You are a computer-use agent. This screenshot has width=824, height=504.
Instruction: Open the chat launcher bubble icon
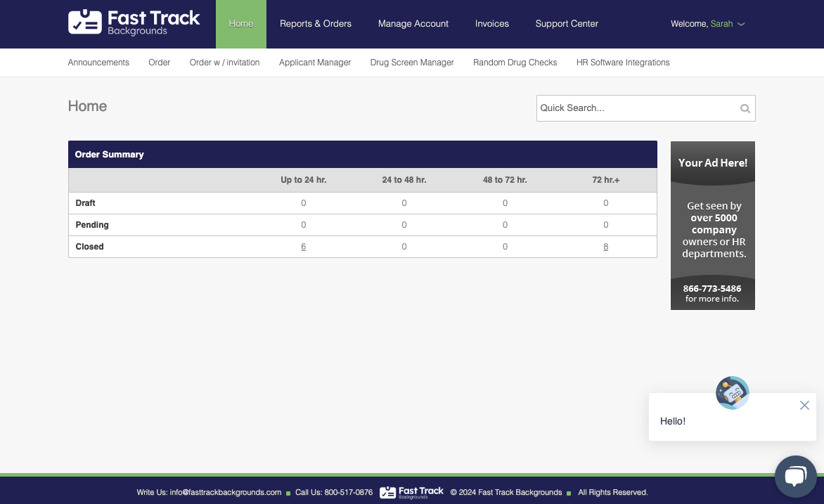[794, 477]
